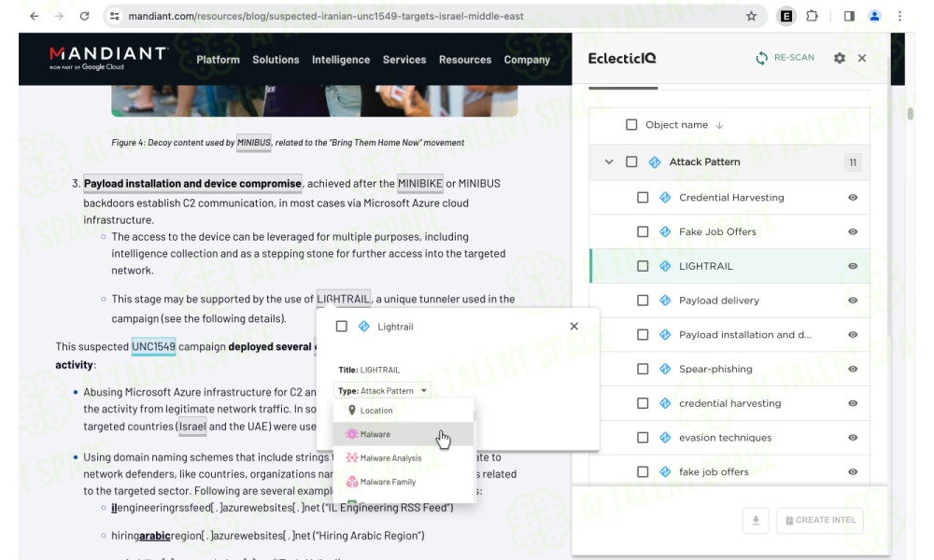Open the Solutions navigation menu
The image size is (934, 560).
click(276, 60)
